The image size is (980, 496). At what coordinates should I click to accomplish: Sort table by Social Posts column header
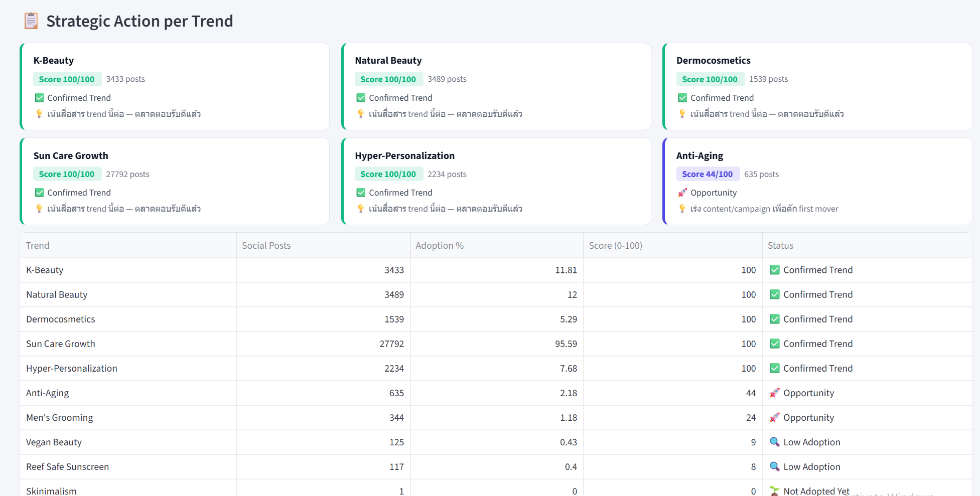(x=266, y=245)
